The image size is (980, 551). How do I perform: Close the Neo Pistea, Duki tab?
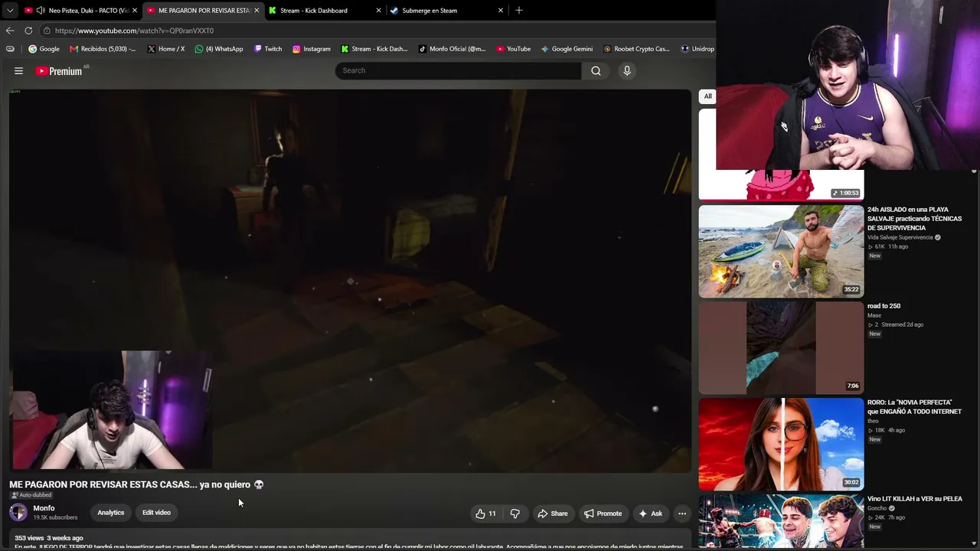tap(134, 11)
